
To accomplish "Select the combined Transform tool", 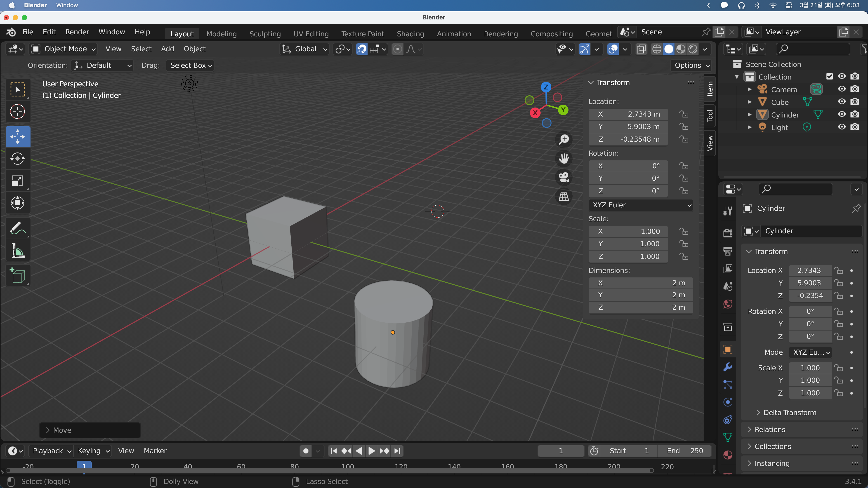I will (18, 203).
